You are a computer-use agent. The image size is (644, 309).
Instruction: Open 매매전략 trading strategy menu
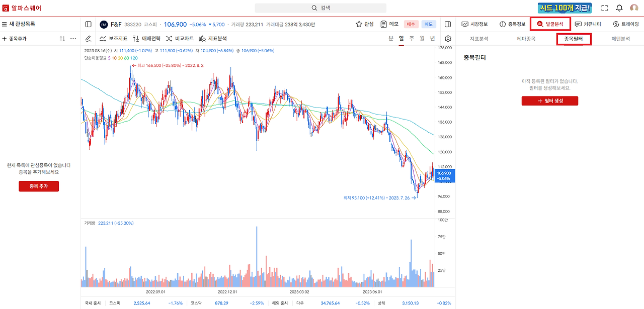(146, 39)
